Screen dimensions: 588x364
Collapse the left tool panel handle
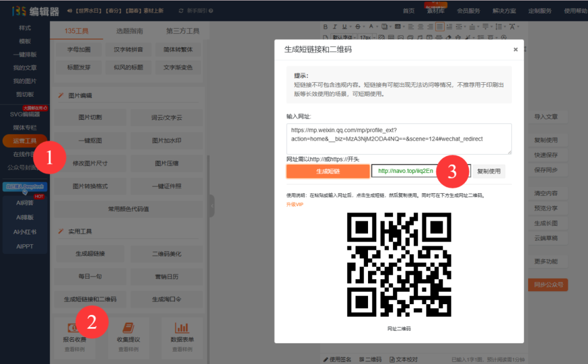212,206
